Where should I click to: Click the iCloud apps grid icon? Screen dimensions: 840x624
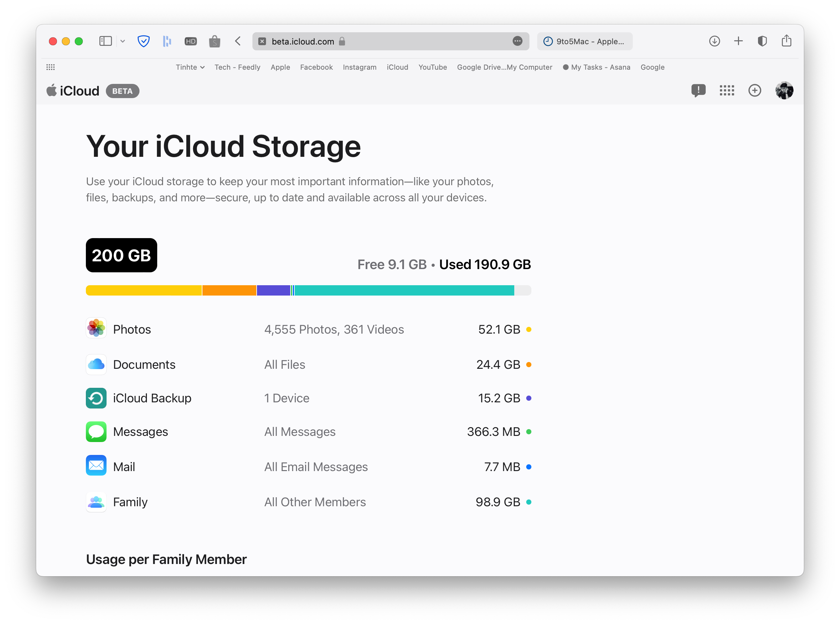727,91
